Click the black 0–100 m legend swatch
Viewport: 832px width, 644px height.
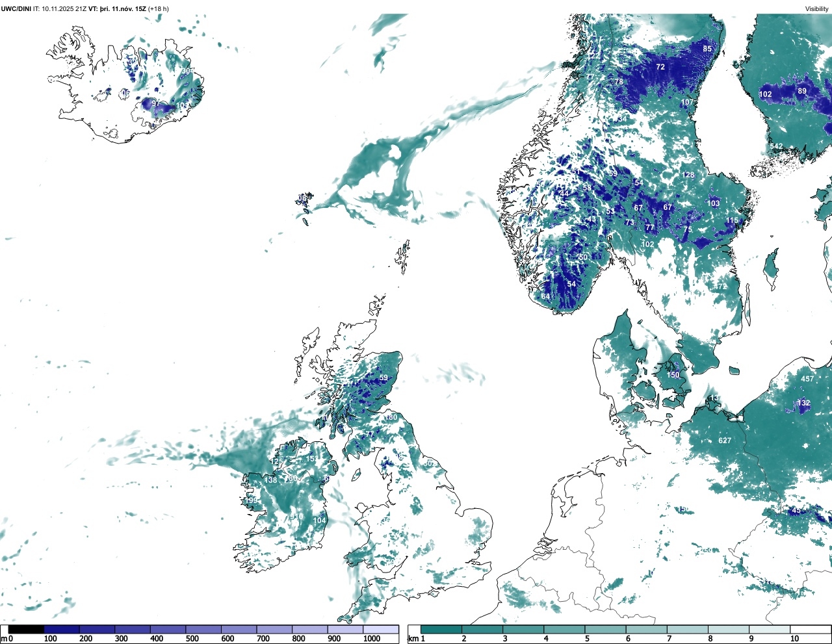pyautogui.click(x=27, y=629)
